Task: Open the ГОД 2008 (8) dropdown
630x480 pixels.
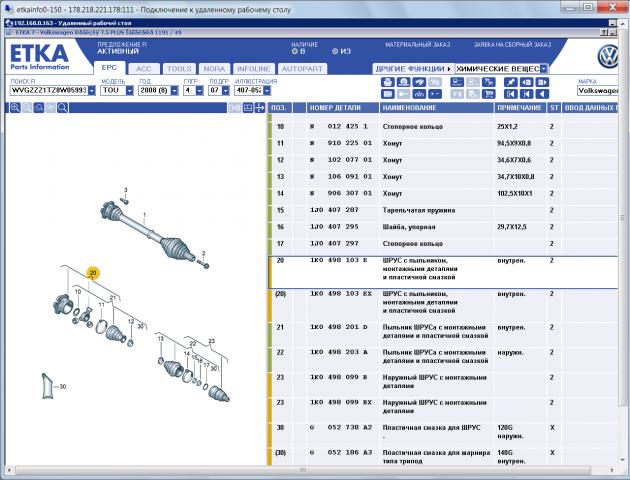Action: coord(174,90)
